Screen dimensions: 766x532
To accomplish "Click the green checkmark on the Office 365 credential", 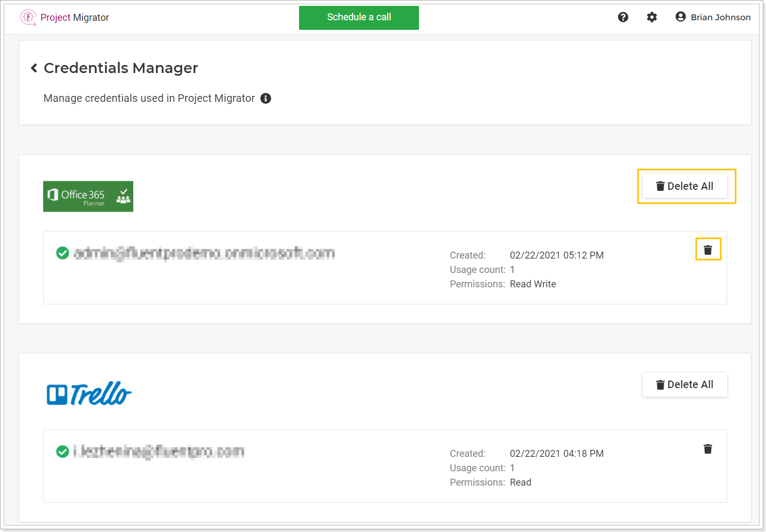I will 62,253.
